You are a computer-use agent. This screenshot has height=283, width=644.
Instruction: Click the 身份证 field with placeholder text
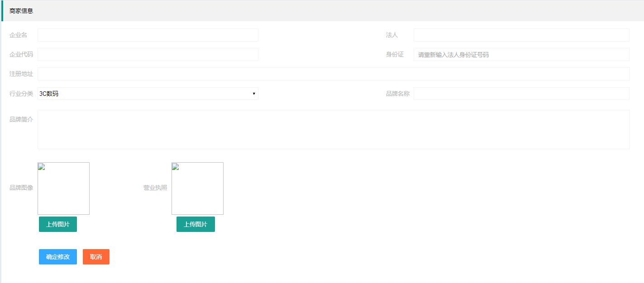(x=521, y=54)
